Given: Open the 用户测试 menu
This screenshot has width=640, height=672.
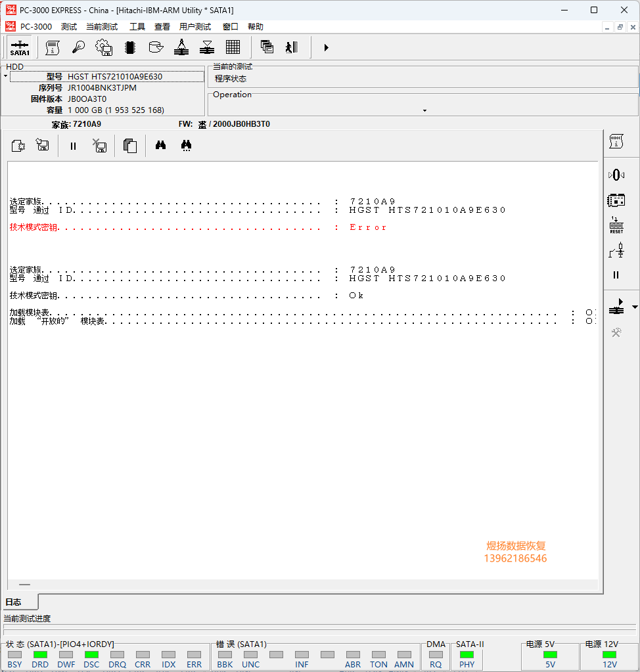Looking at the screenshot, I should [x=195, y=26].
